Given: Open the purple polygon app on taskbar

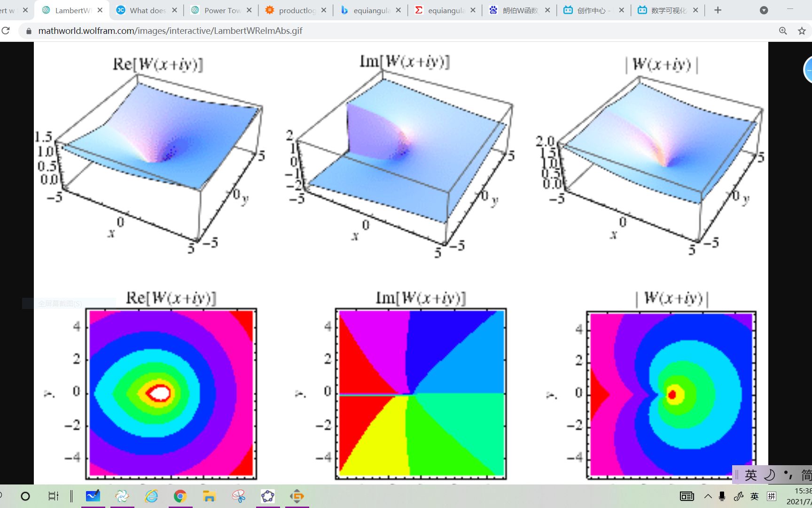Looking at the screenshot, I should [x=268, y=496].
